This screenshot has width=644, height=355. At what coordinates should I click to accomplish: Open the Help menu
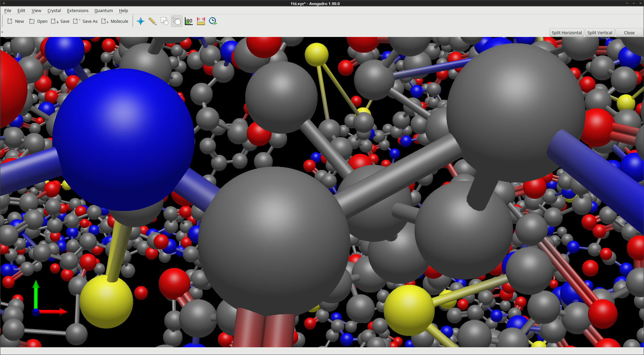(x=123, y=10)
